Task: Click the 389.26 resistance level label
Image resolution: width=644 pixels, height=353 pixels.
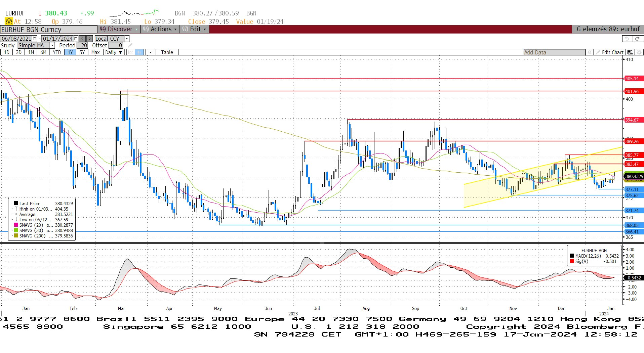Action: [x=634, y=141]
